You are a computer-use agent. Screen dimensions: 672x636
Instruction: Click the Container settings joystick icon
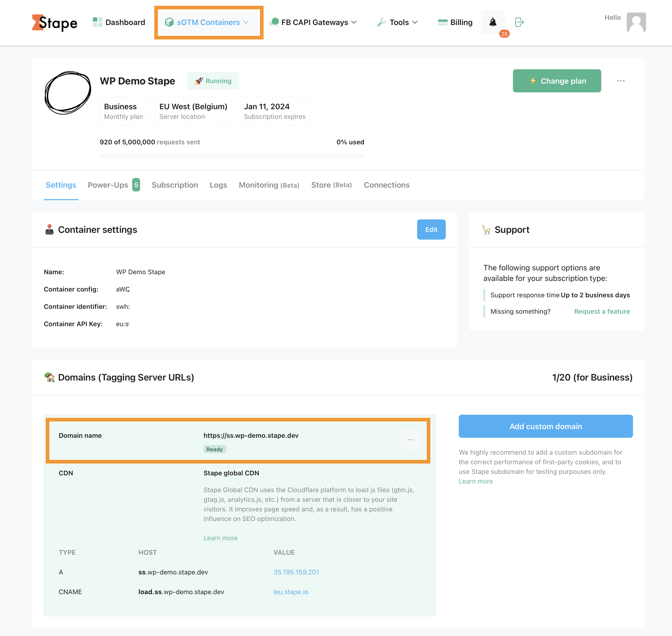[x=49, y=229]
